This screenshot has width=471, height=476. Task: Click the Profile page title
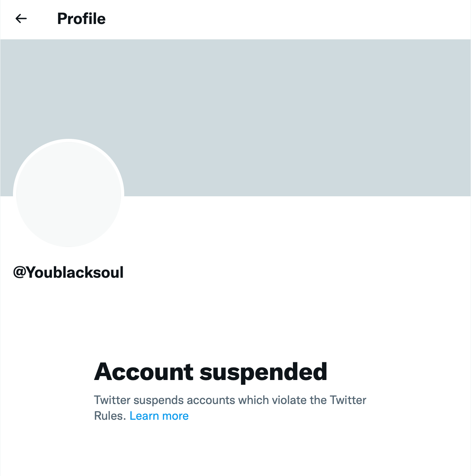[x=81, y=18]
